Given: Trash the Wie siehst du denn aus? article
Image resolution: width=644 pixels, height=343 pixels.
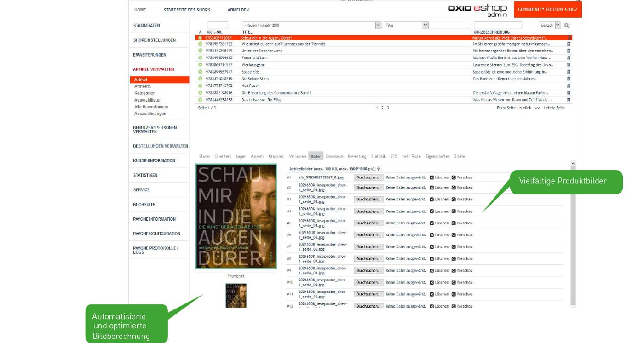Looking at the screenshot, I should point(569,44).
